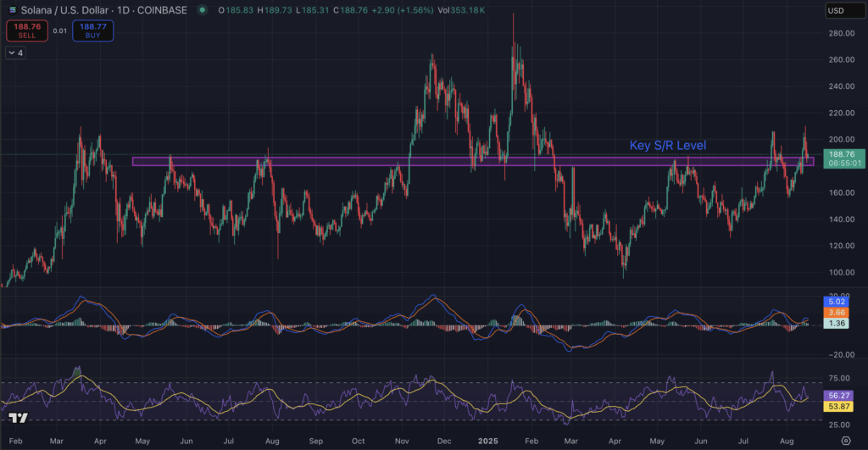
Task: Click the 100.00 price axis label
Action: click(842, 272)
